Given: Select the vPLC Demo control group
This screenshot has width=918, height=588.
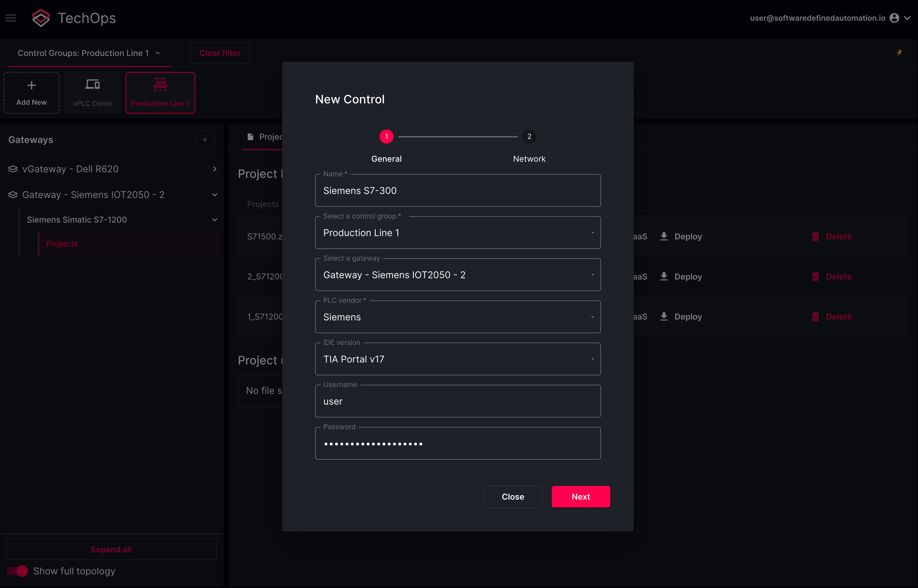Looking at the screenshot, I should 93,93.
